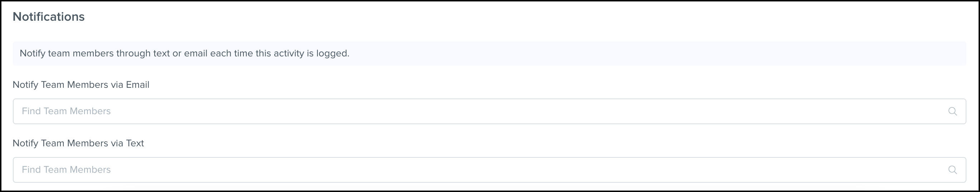Select the first Find Team Members search box
The image size is (980, 192).
pyautogui.click(x=489, y=111)
